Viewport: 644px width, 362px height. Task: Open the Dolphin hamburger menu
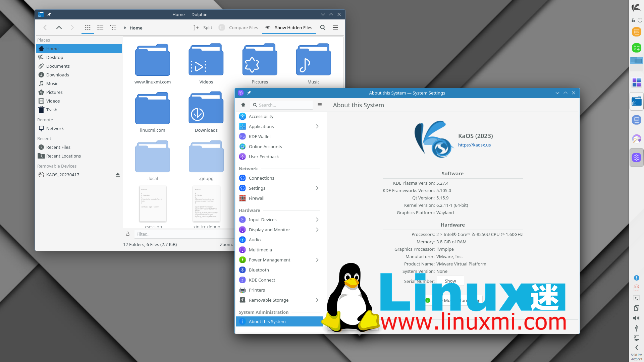click(x=335, y=28)
